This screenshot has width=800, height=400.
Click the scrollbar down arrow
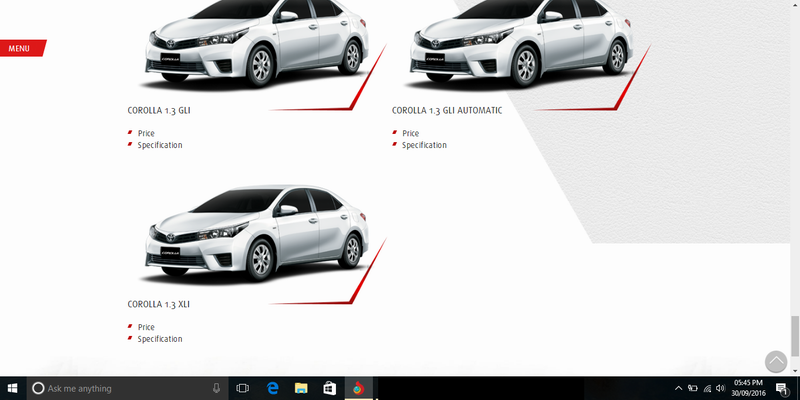(x=795, y=371)
